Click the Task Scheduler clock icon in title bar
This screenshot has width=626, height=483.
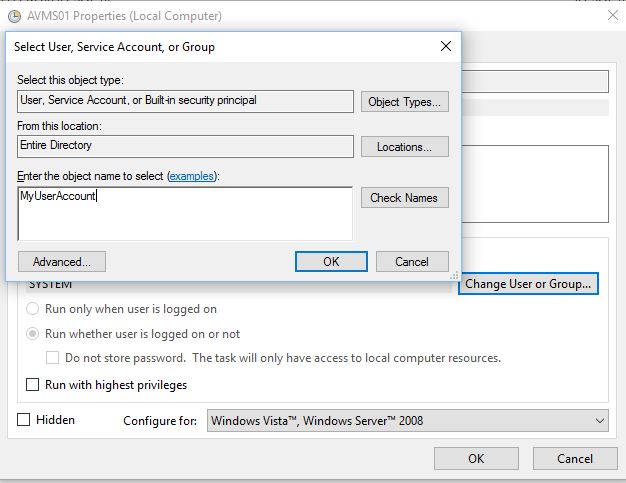[x=14, y=16]
